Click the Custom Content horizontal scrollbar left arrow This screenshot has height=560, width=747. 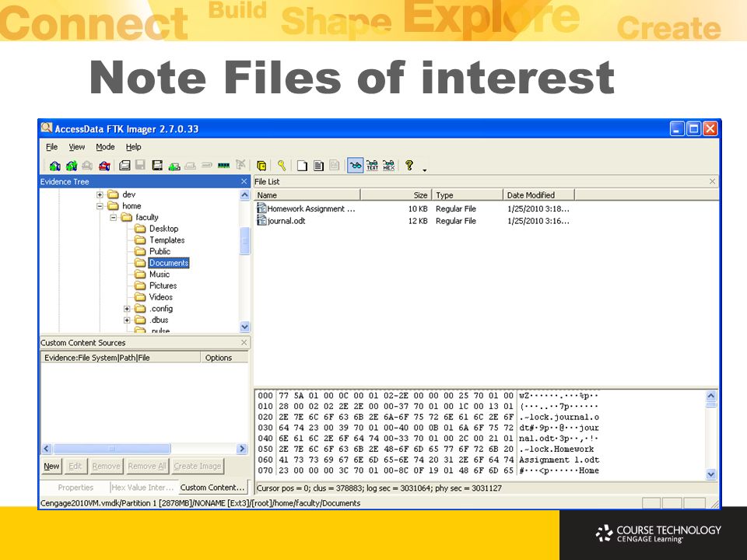pos(46,449)
